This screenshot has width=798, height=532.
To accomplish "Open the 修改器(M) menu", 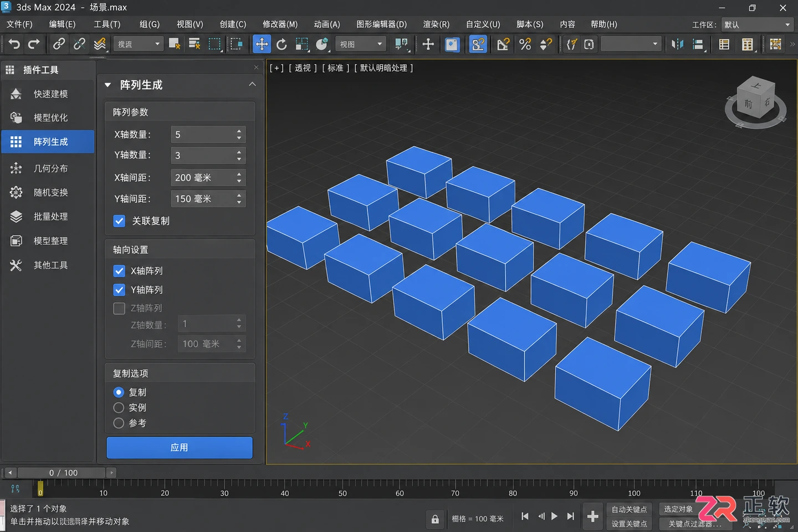I will click(x=280, y=24).
